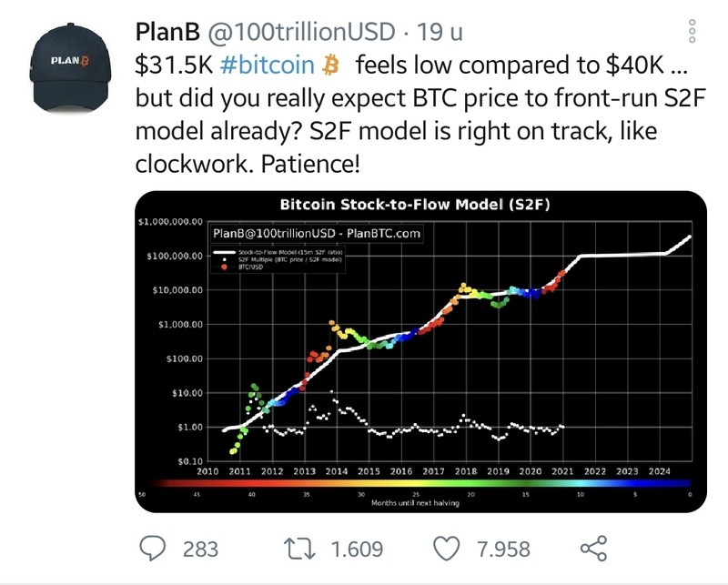Click the 283 replies count
This screenshot has width=728, height=585.
tap(200, 549)
